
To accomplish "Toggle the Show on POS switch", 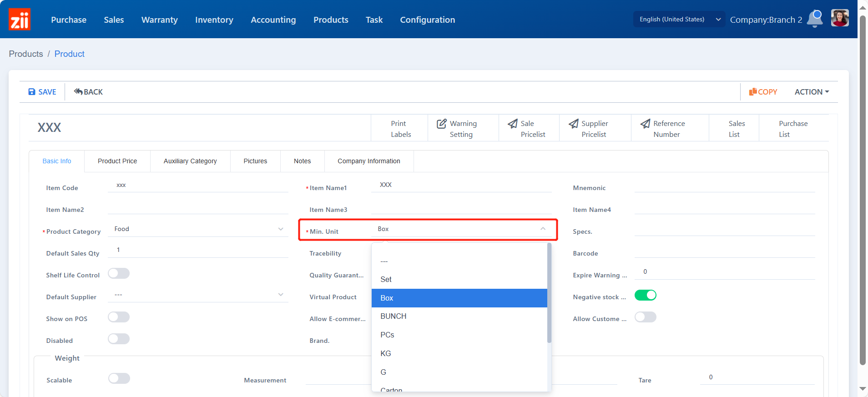I will 119,317.
